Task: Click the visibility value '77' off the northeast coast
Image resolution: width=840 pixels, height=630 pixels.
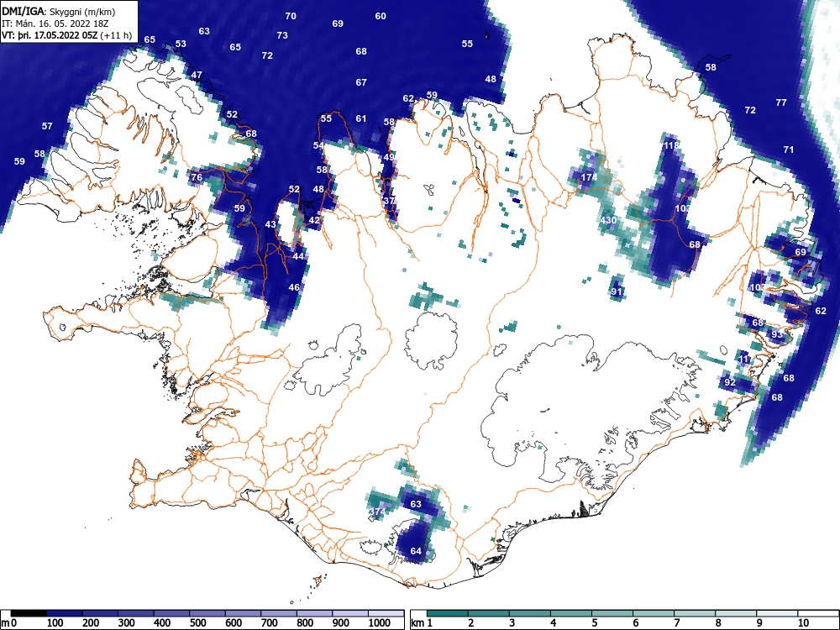Action: click(781, 102)
